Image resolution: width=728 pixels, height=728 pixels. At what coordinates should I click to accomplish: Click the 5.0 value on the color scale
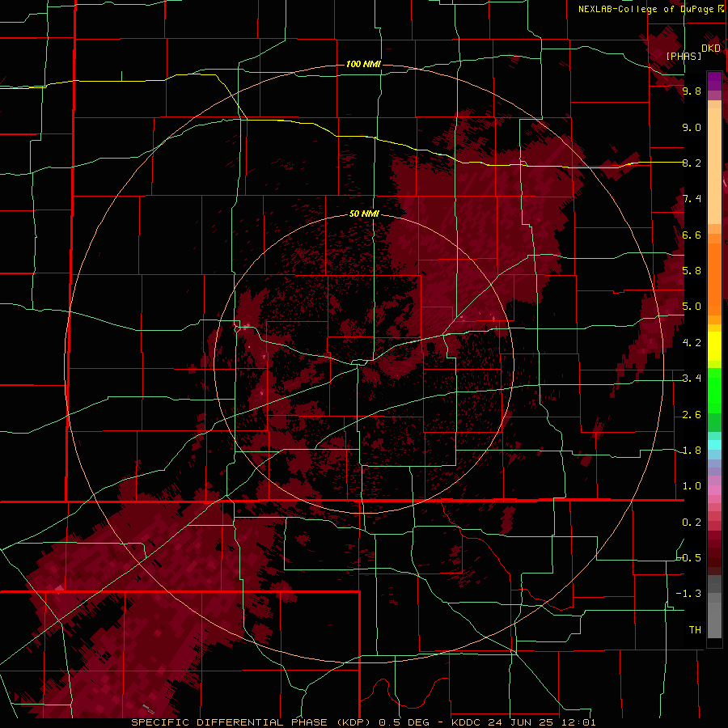pyautogui.click(x=692, y=307)
